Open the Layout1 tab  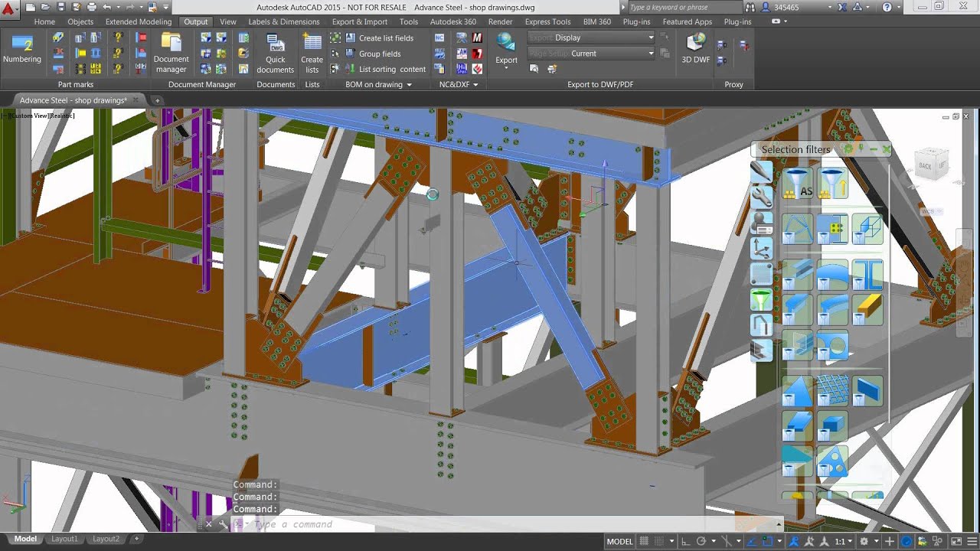tap(64, 539)
